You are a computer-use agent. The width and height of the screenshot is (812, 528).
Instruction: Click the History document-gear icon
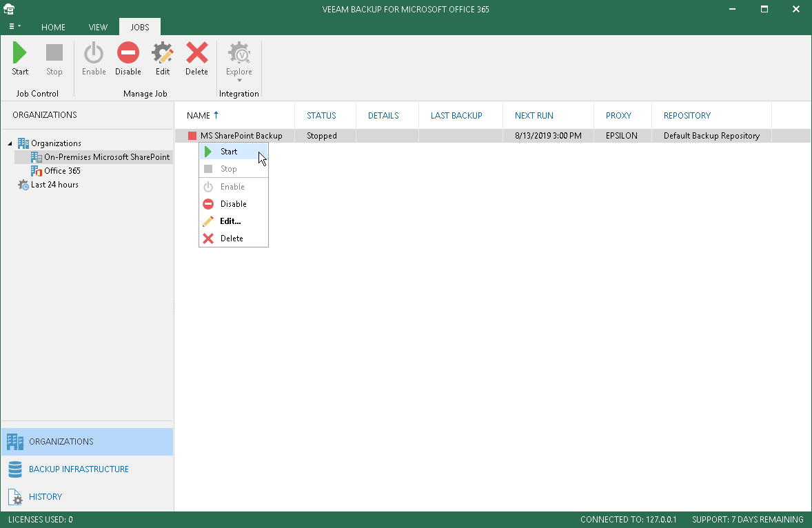[x=16, y=497]
